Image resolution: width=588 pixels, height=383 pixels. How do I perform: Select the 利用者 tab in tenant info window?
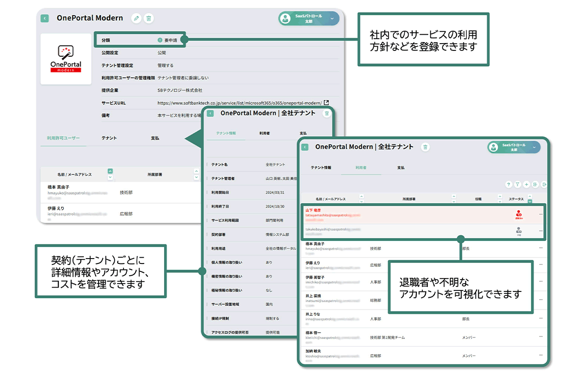tap(265, 133)
